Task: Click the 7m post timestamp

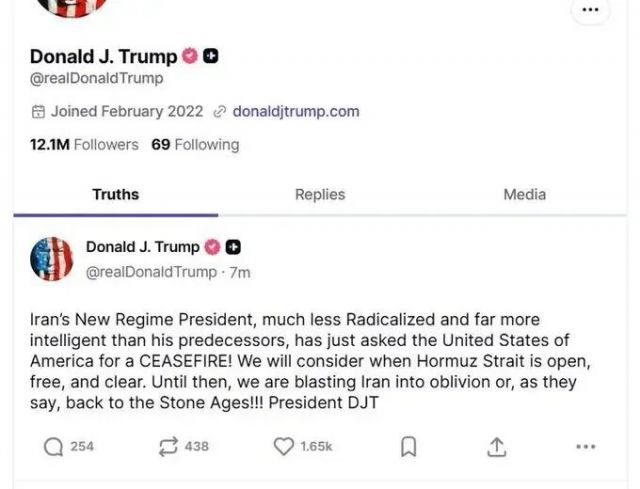Action: tap(240, 272)
